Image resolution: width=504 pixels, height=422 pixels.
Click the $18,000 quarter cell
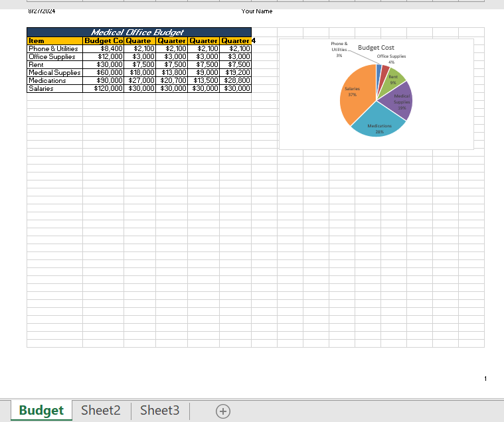pyautogui.click(x=140, y=72)
